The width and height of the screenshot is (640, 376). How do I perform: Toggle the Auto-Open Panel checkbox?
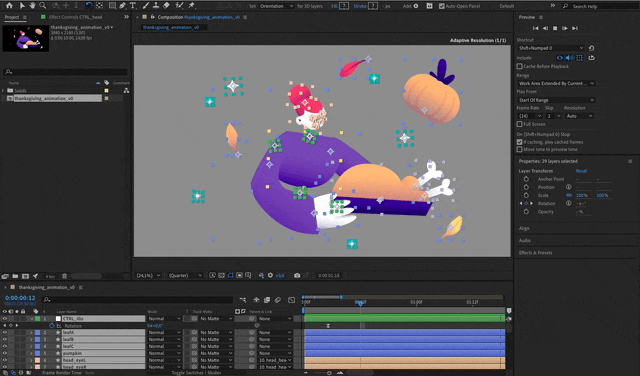tap(441, 6)
